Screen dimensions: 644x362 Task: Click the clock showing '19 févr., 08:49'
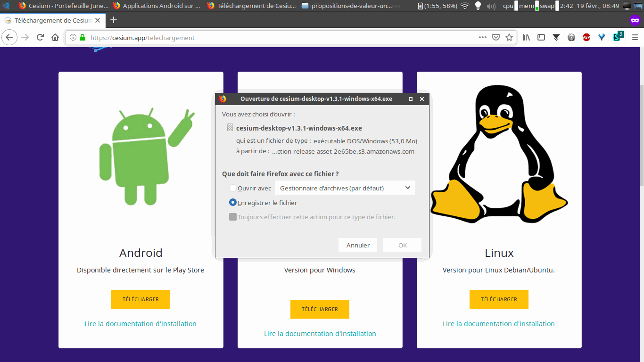coord(597,6)
